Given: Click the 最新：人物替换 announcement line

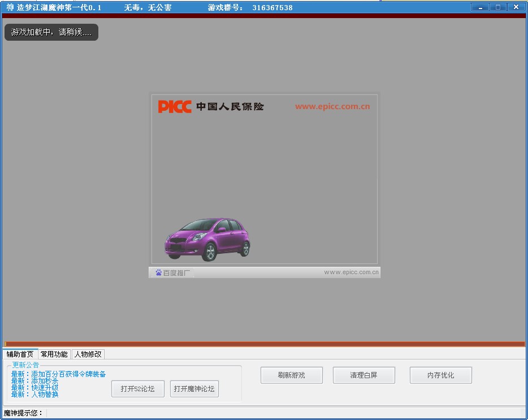Looking at the screenshot, I should (x=34, y=394).
